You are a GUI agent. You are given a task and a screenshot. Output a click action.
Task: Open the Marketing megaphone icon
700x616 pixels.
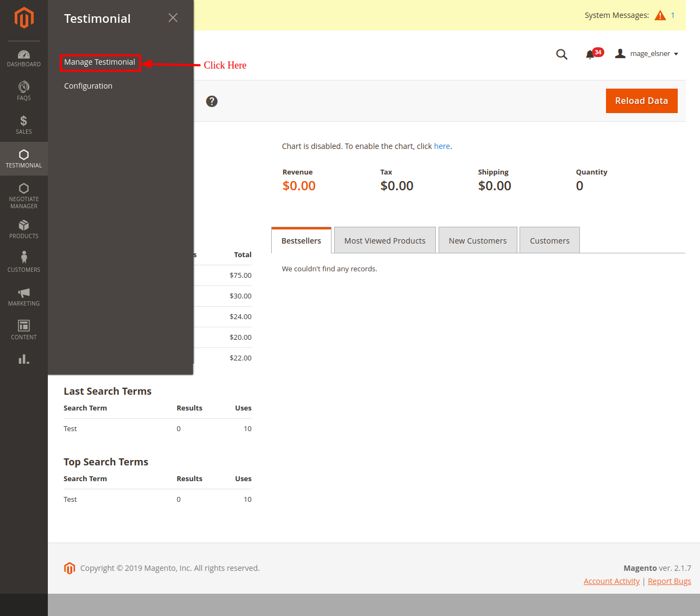(x=24, y=296)
